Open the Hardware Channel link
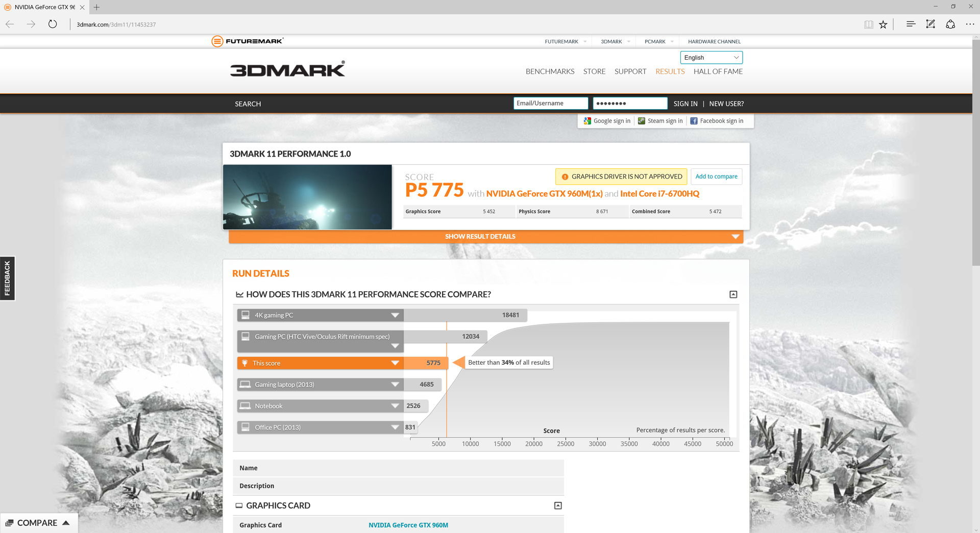Viewport: 980px width, 533px height. [714, 42]
